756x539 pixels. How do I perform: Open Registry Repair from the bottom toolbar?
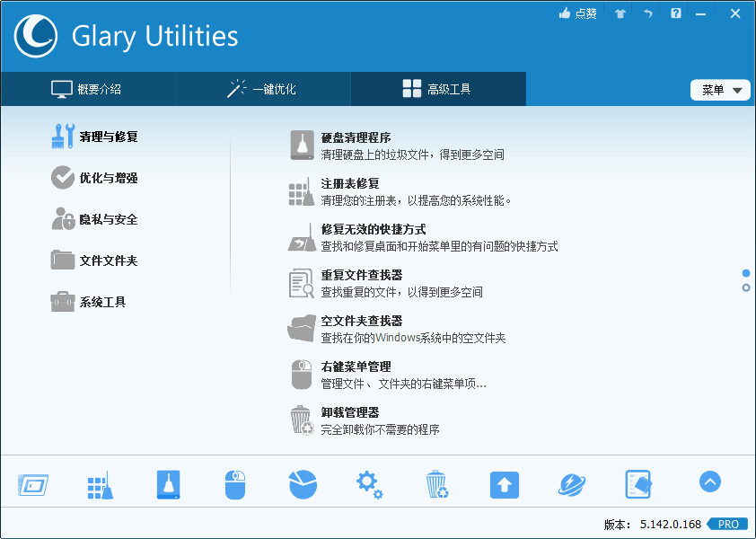[100, 484]
